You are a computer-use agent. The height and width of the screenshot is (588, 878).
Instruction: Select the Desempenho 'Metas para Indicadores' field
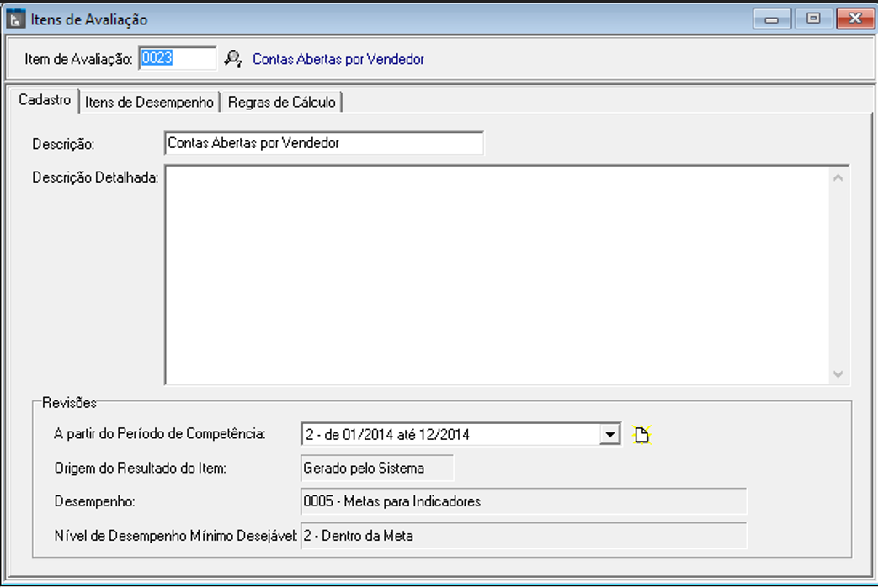pos(523,501)
